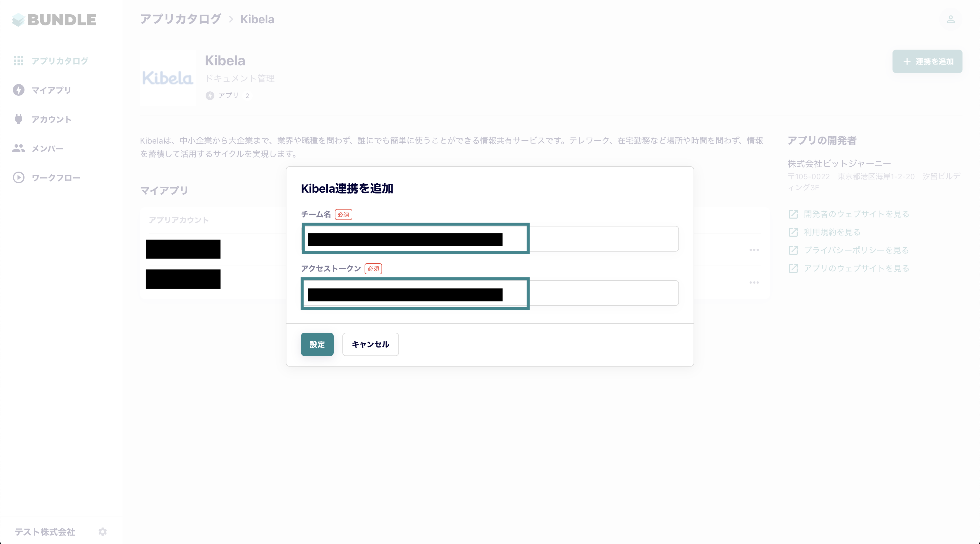The width and height of the screenshot is (980, 544).
Task: Open アプリカタログ grid icon in sidebar
Action: [x=19, y=61]
